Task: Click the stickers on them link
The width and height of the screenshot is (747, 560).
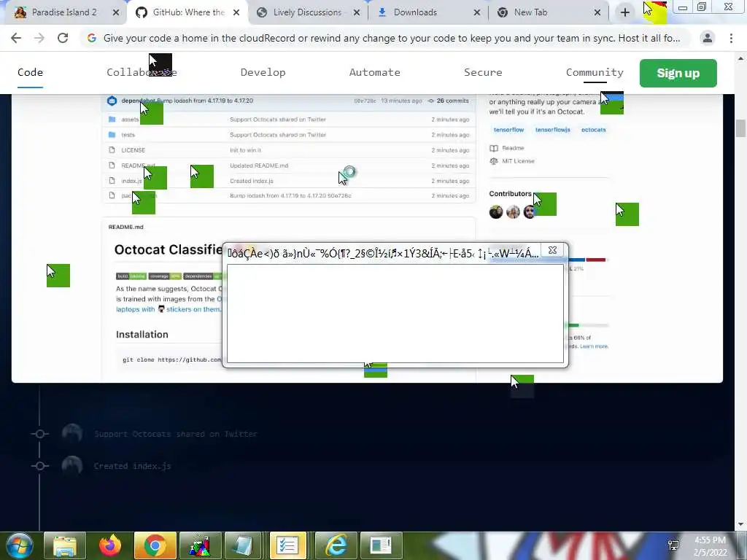Action: [x=193, y=309]
